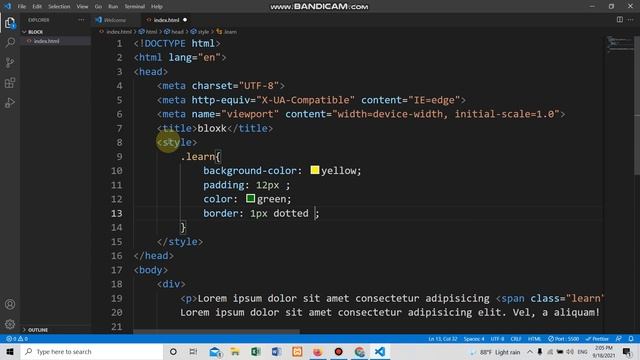This screenshot has width=640, height=360.
Task: Open the Extensions view
Action: click(x=10, y=83)
